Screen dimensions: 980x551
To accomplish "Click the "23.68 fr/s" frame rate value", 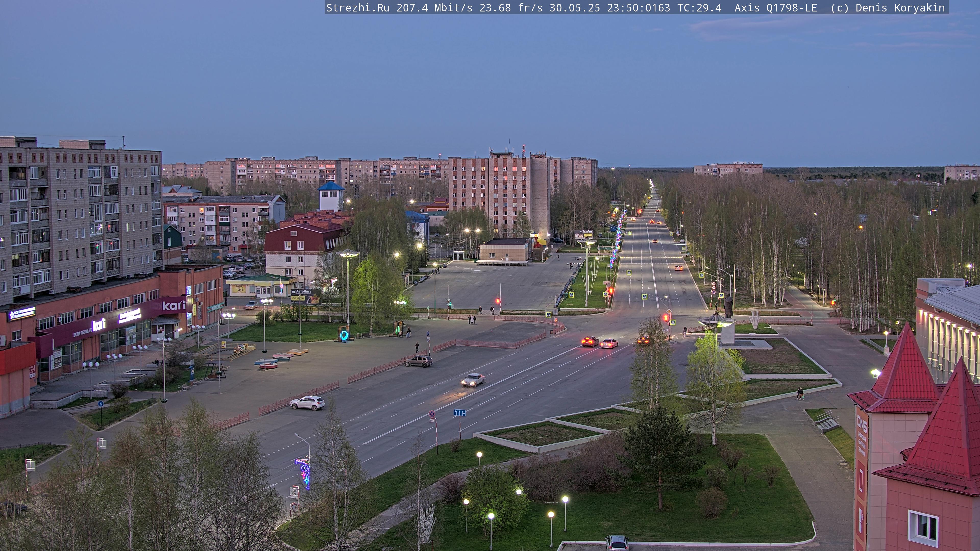I will coord(511,8).
